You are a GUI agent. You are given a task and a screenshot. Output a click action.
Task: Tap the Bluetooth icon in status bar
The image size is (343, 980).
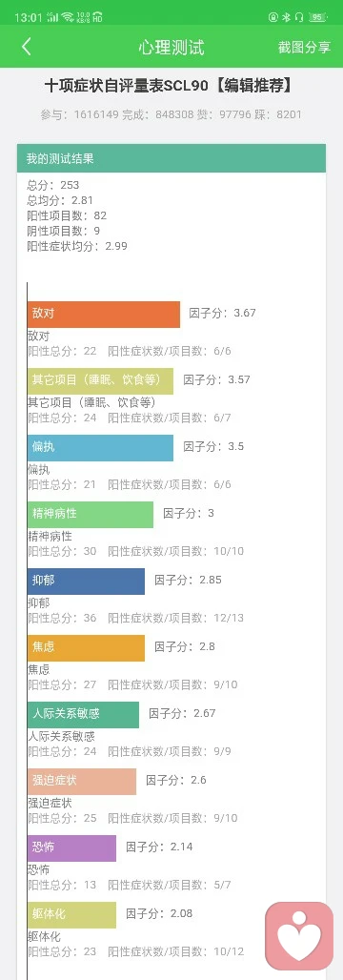coord(286,17)
